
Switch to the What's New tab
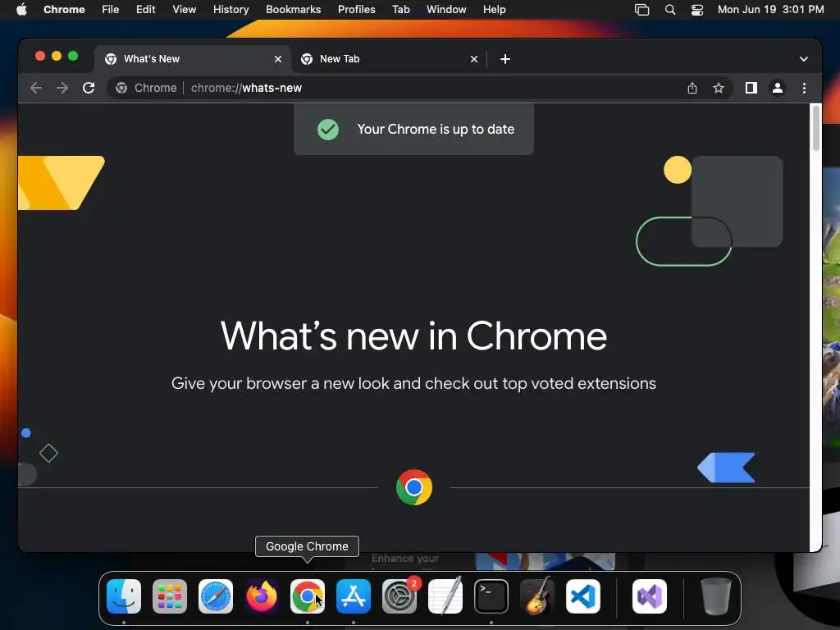193,59
